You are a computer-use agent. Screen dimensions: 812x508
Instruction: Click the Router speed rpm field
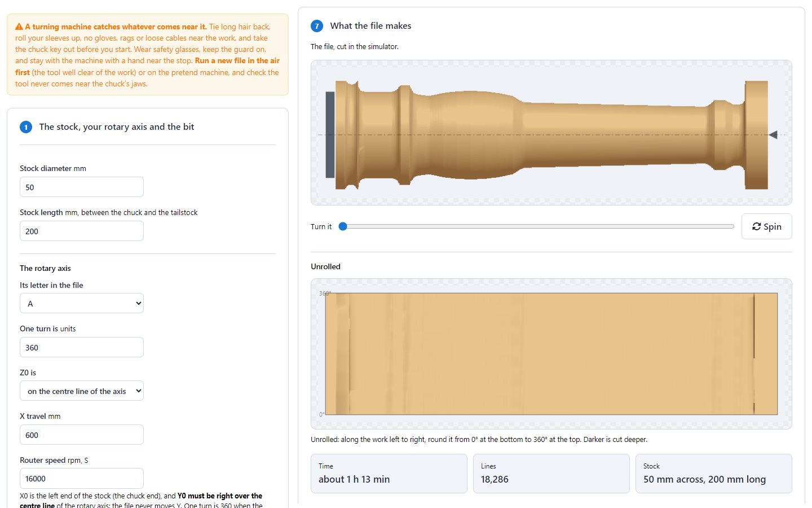tap(82, 478)
